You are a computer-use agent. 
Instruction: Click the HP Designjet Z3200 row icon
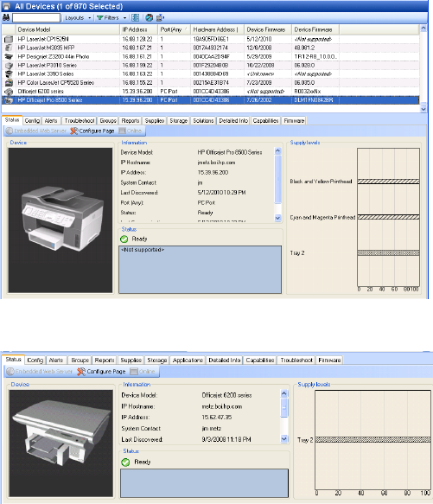coord(9,56)
